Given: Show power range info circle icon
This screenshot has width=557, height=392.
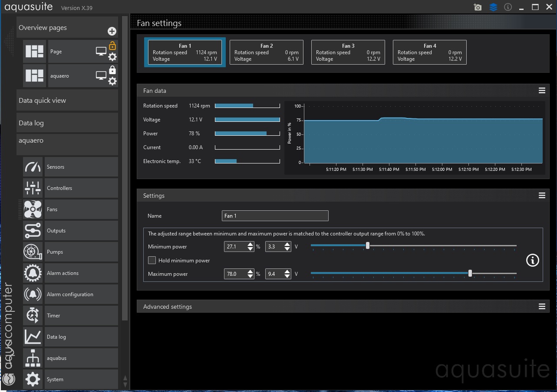Looking at the screenshot, I should coord(532,260).
